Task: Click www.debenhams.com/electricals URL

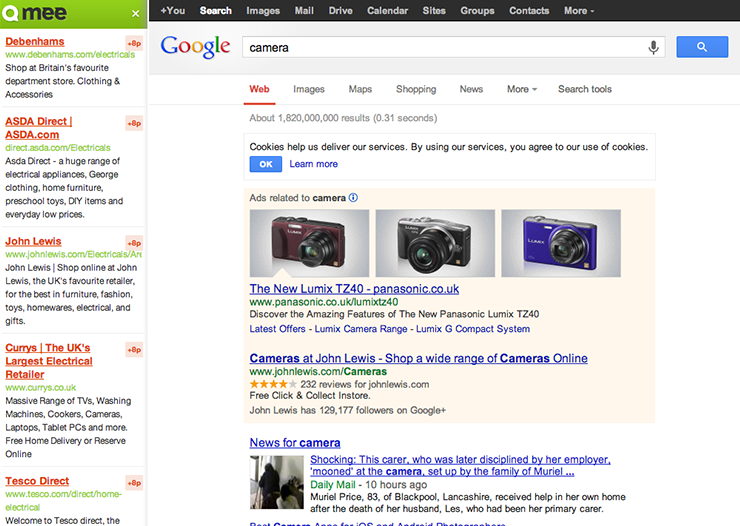Action: pyautogui.click(x=70, y=55)
